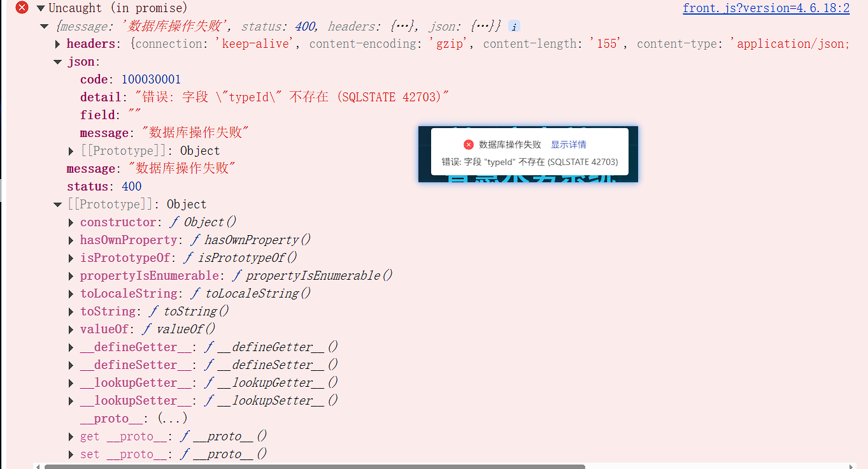Expand the set __proto__ function entry
868x469 pixels.
pyautogui.click(x=71, y=454)
